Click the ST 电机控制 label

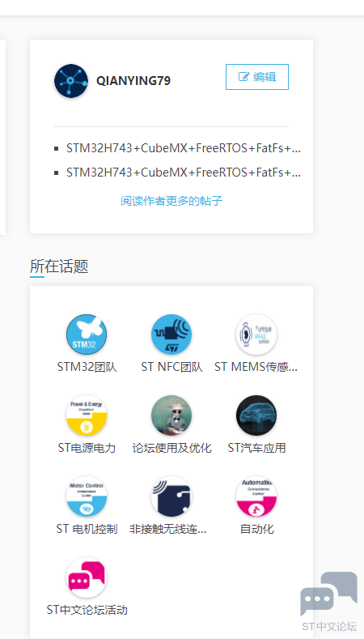tap(87, 530)
